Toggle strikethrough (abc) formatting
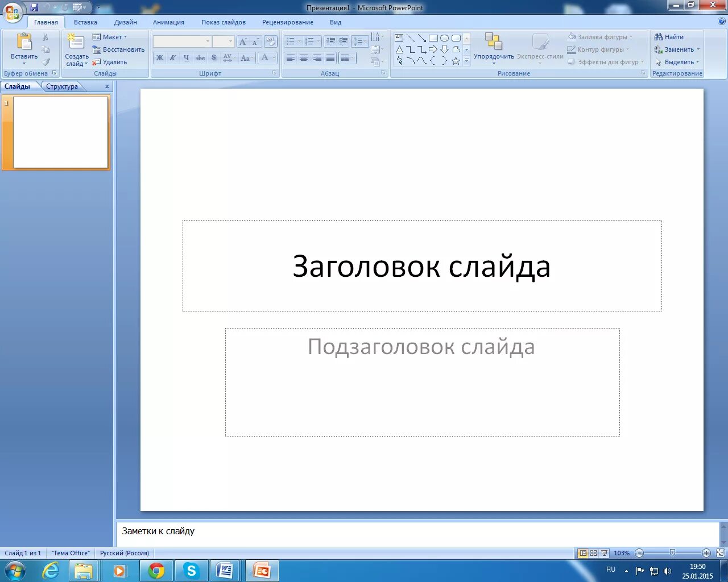 tap(200, 58)
